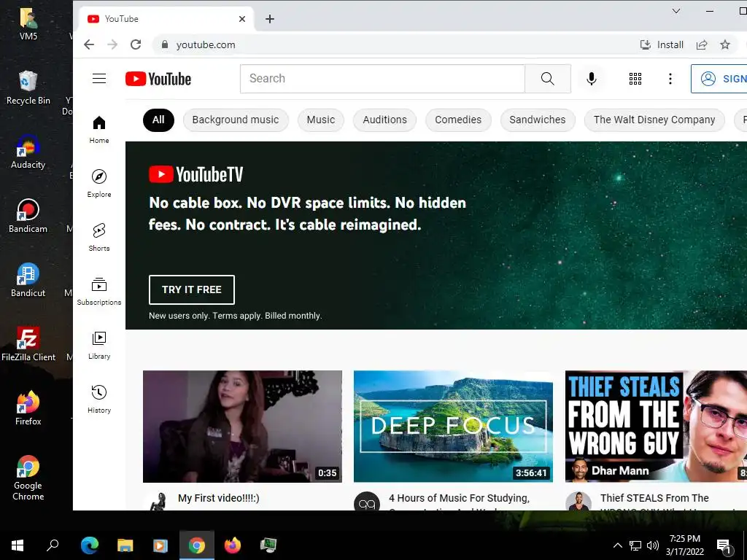The height and width of the screenshot is (560, 747).
Task: Open the notification center
Action: pos(724,545)
